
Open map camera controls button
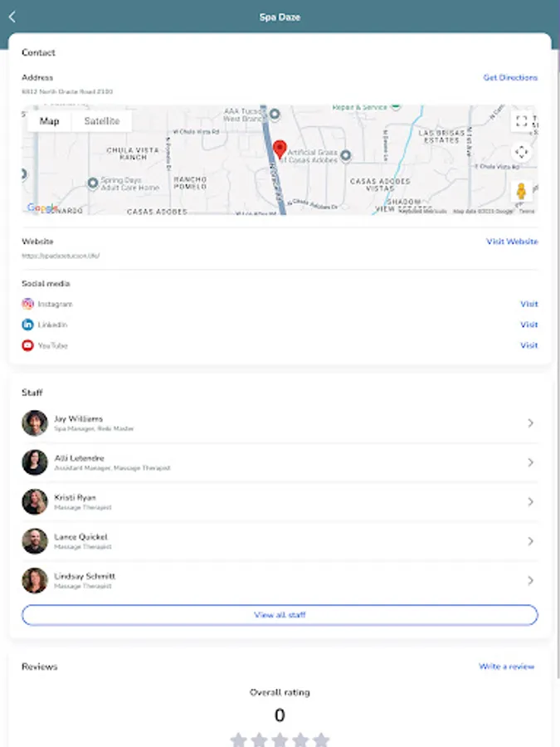click(x=522, y=152)
